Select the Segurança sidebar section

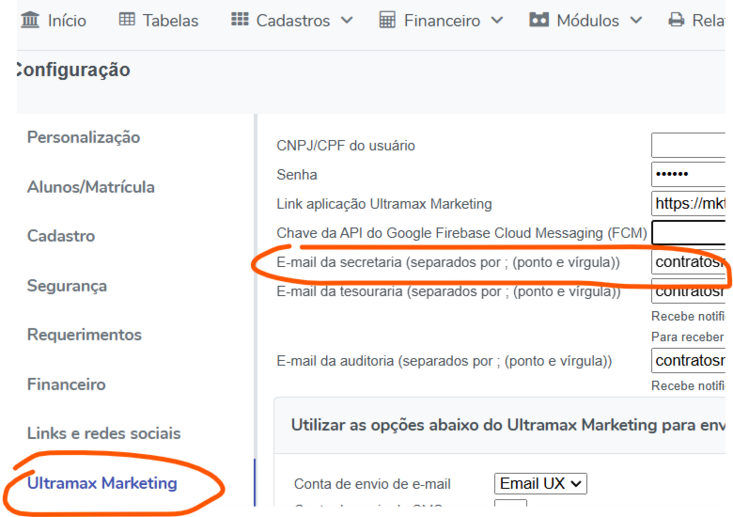67,286
